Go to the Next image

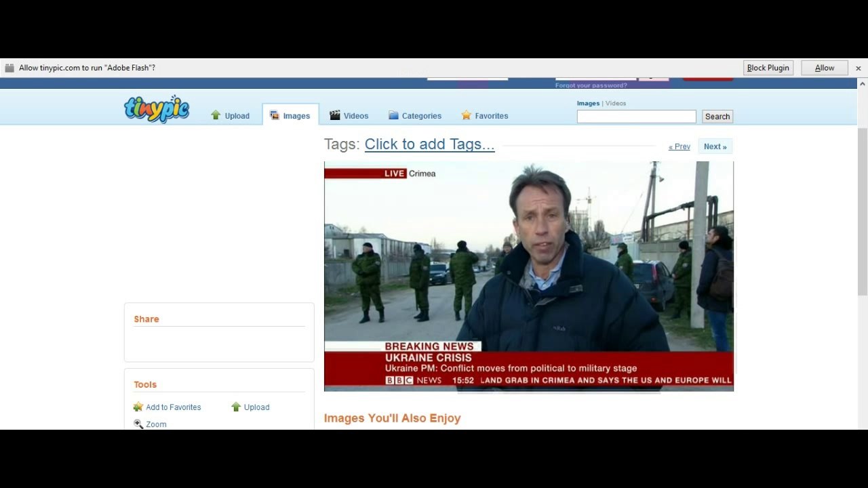(715, 146)
